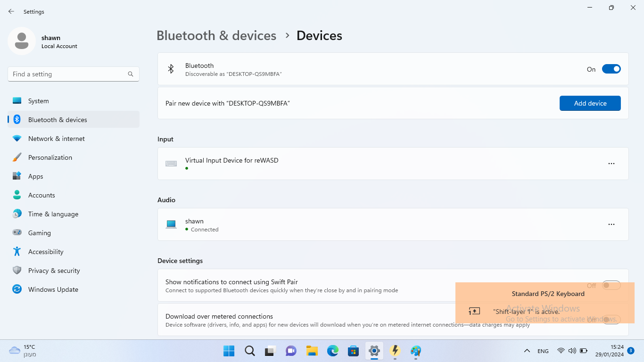Click the Add device button

pos(590,103)
